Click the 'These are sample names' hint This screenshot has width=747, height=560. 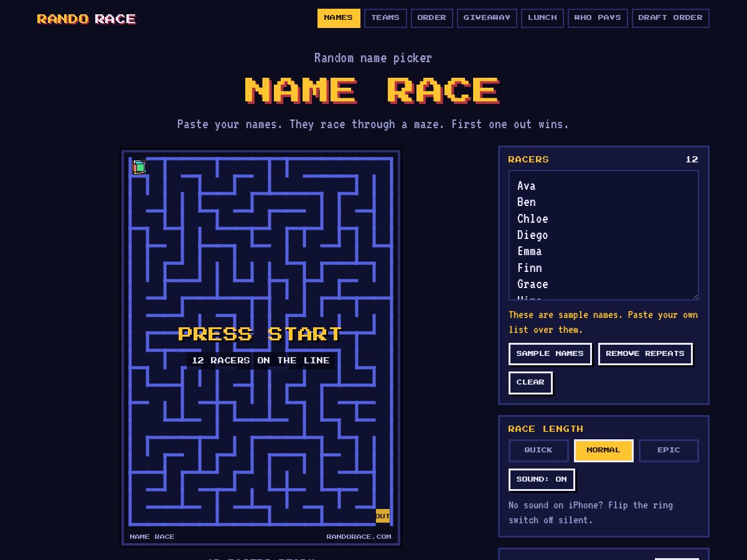(603, 322)
